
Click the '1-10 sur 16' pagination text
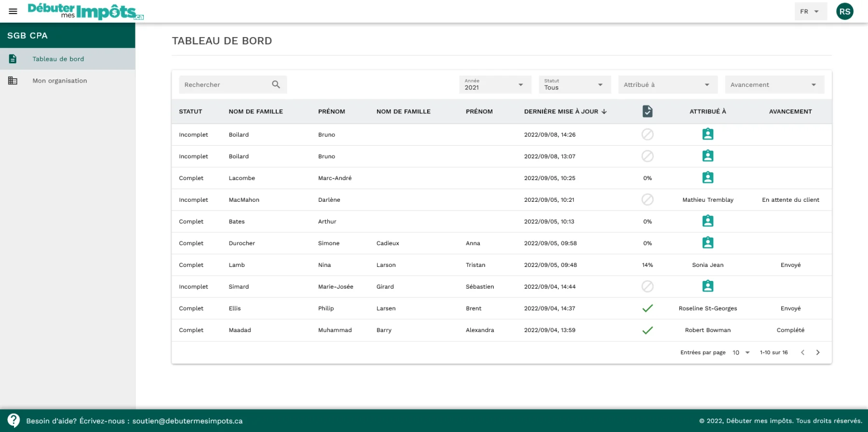(774, 352)
